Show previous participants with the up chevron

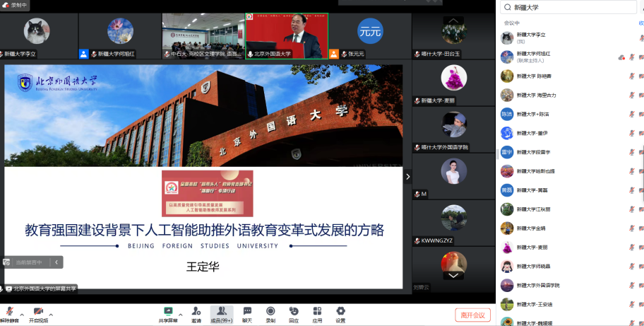(453, 21)
